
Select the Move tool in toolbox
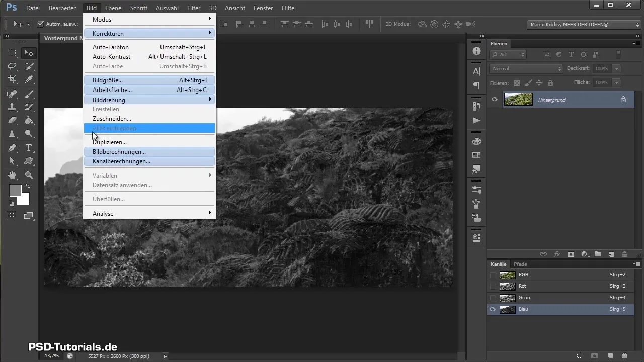29,53
